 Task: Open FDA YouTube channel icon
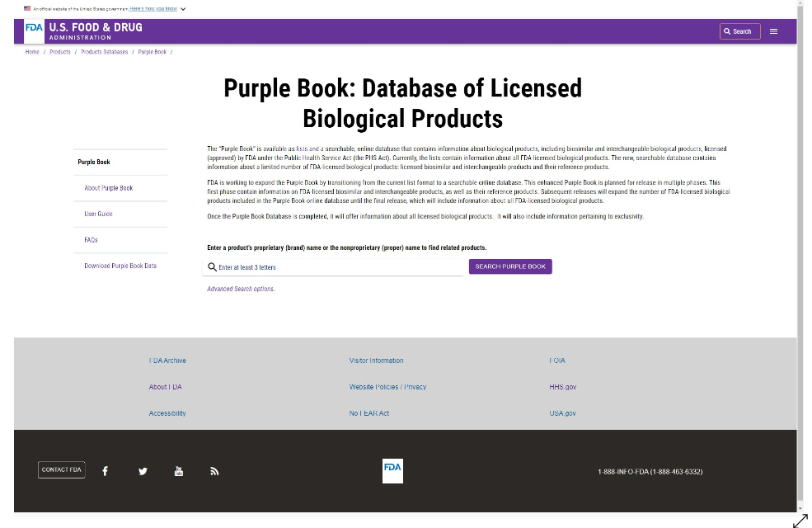[x=179, y=471]
